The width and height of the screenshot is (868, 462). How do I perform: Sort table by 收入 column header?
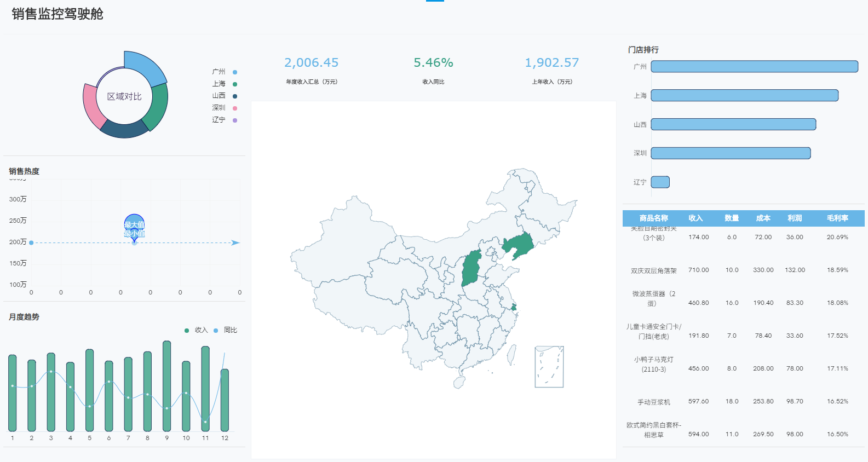695,218
